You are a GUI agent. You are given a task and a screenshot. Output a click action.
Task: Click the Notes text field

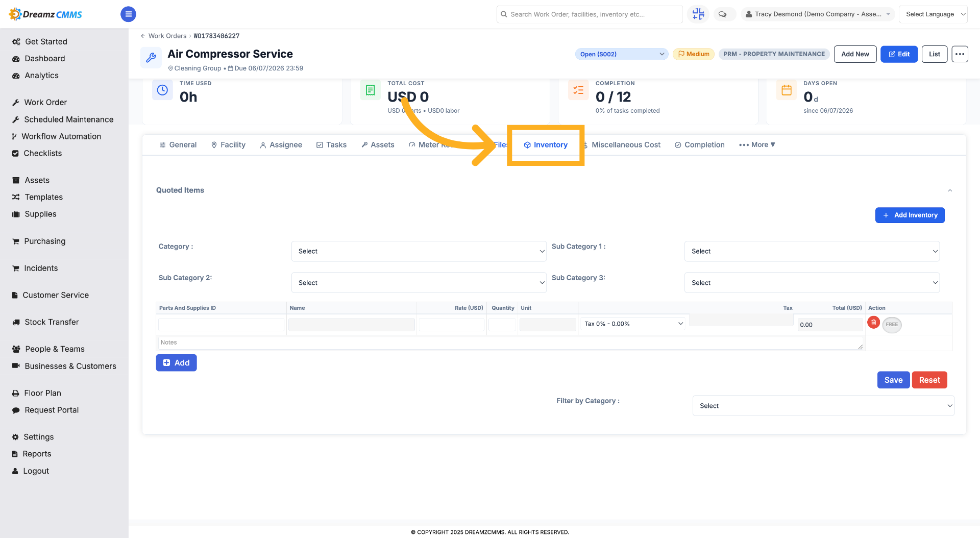(x=510, y=343)
